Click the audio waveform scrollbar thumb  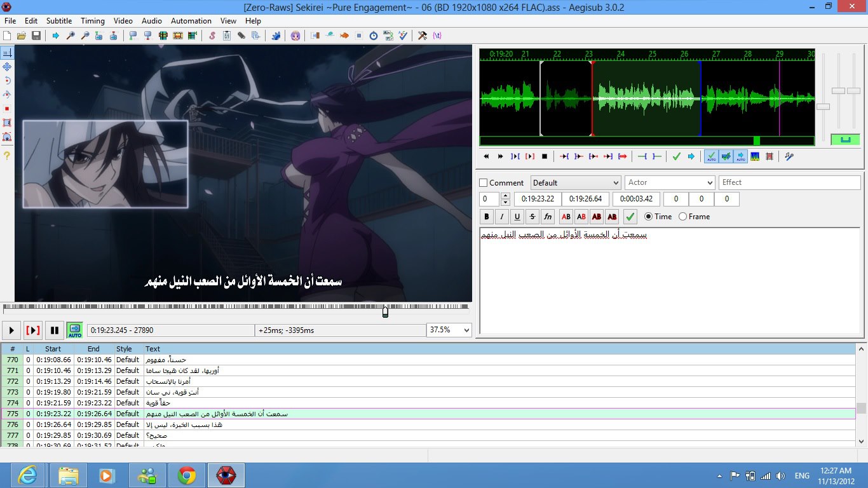point(756,141)
